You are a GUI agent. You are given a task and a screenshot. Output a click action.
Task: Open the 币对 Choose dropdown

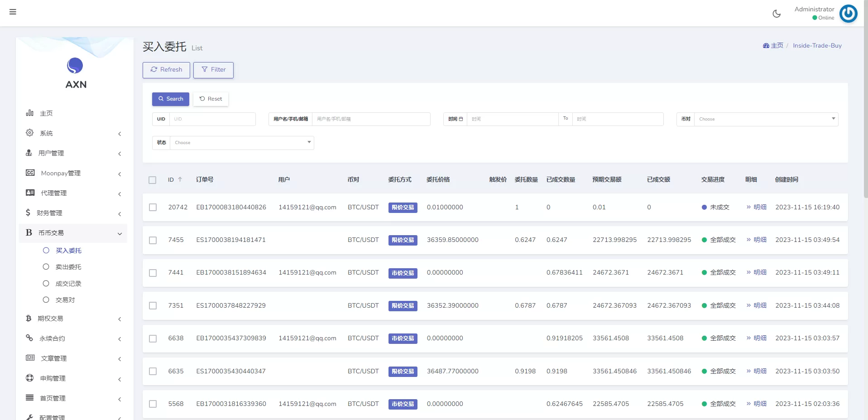click(765, 119)
